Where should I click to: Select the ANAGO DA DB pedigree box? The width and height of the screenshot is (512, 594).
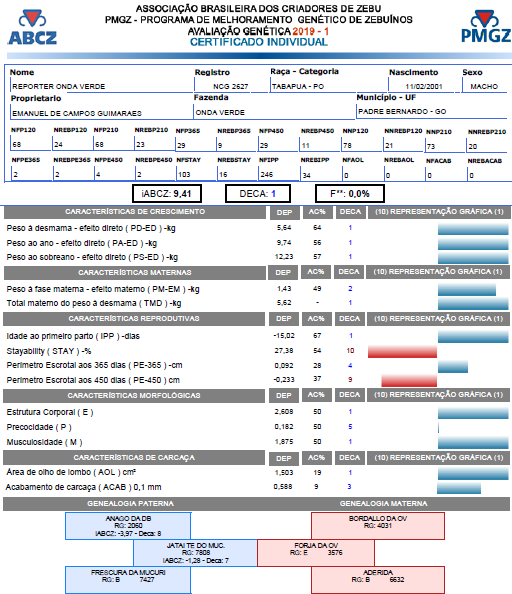(x=128, y=526)
